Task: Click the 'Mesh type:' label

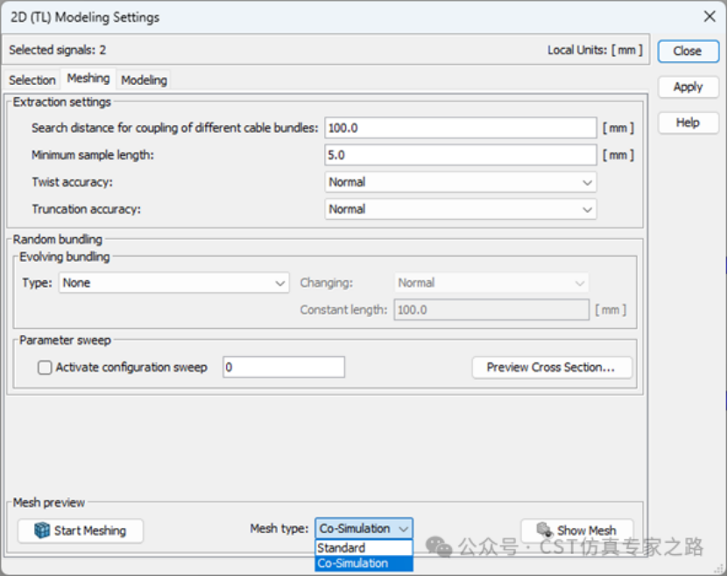Action: point(279,529)
